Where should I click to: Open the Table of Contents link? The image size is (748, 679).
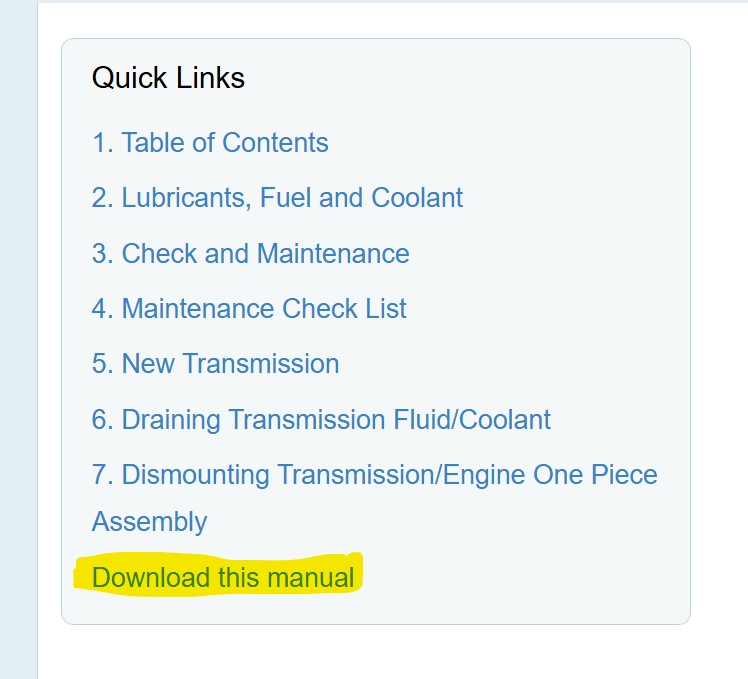(x=210, y=143)
